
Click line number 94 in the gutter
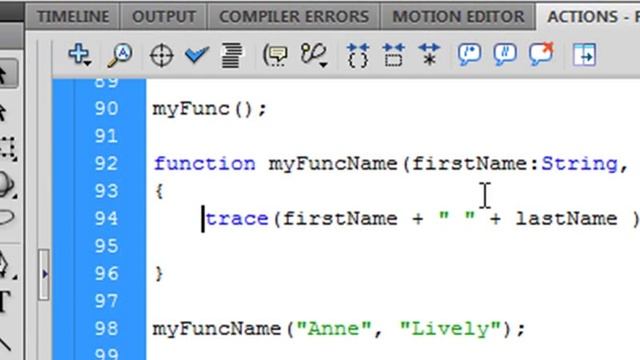106,218
